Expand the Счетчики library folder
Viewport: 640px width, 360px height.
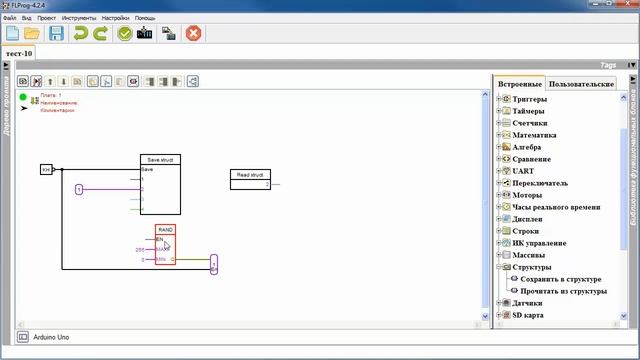(498, 122)
